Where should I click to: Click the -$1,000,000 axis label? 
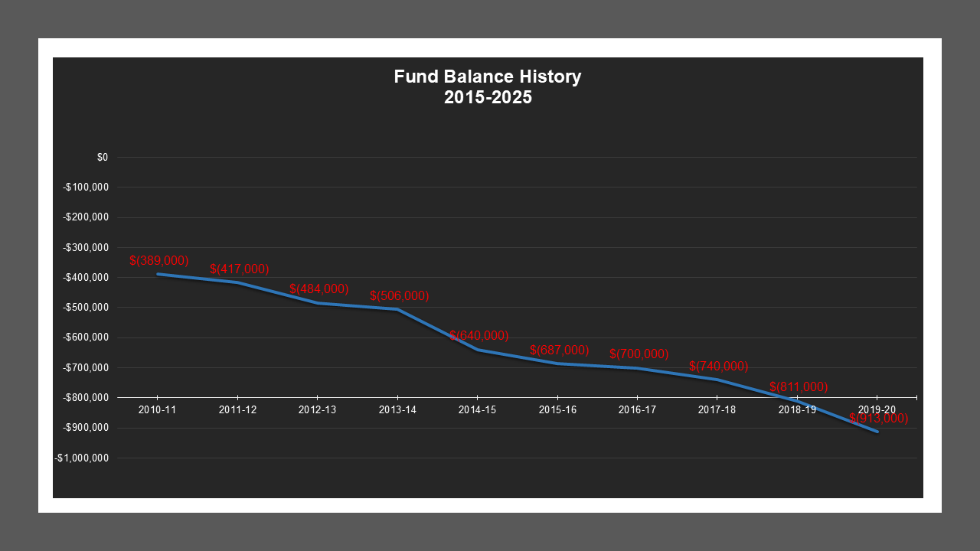point(80,457)
